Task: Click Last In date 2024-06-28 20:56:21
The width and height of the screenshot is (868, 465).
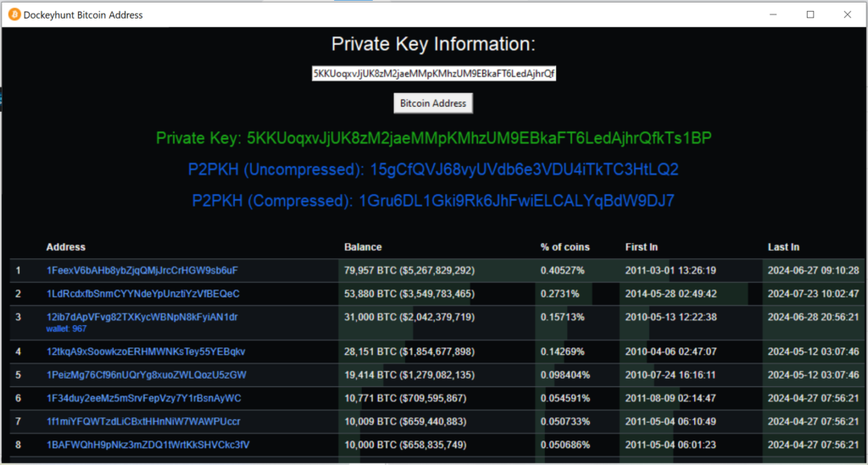Action: coord(813,317)
